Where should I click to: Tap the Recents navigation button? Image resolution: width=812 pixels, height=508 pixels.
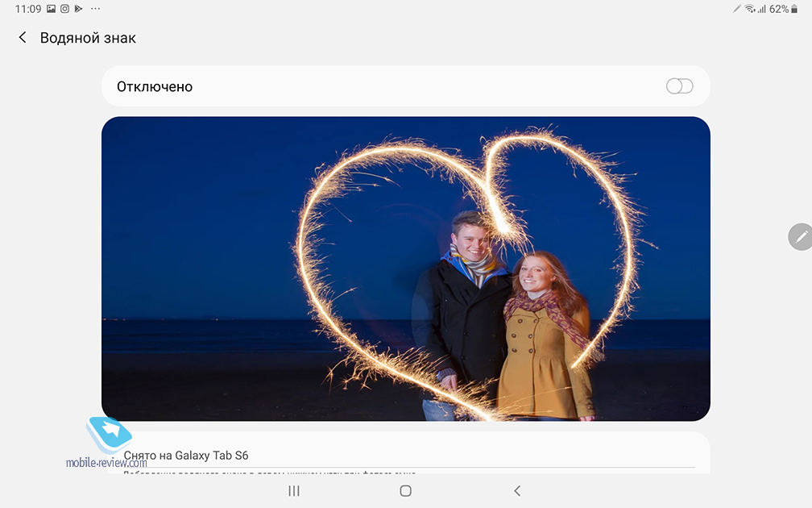coord(293,490)
